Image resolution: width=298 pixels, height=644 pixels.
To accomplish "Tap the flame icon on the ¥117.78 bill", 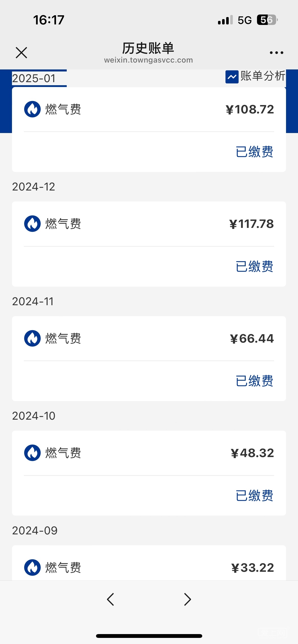I will [32, 224].
